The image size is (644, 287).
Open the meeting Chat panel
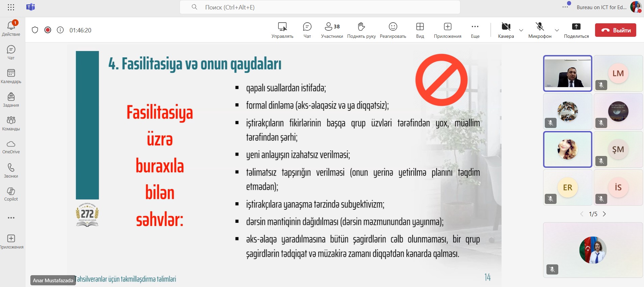[307, 30]
